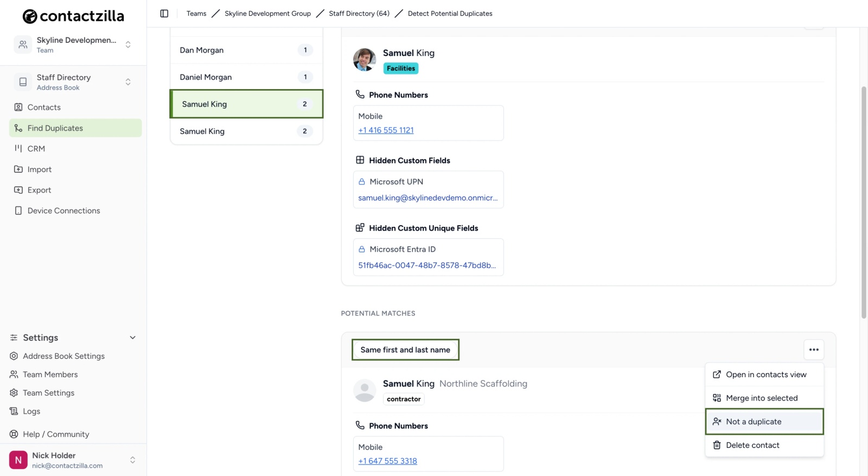
Task: Click phone number +1 416 555 1121
Action: [386, 130]
